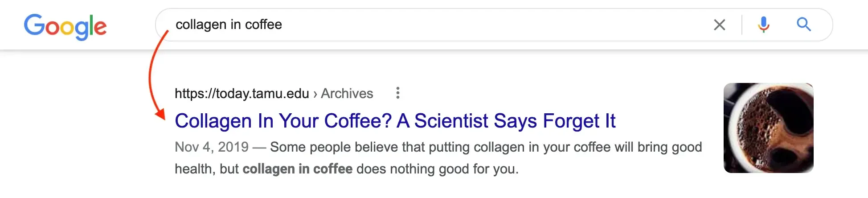Click the red arrowhead beside the result title
Image resolution: width=868 pixels, height=198 pixels.
pos(160,114)
